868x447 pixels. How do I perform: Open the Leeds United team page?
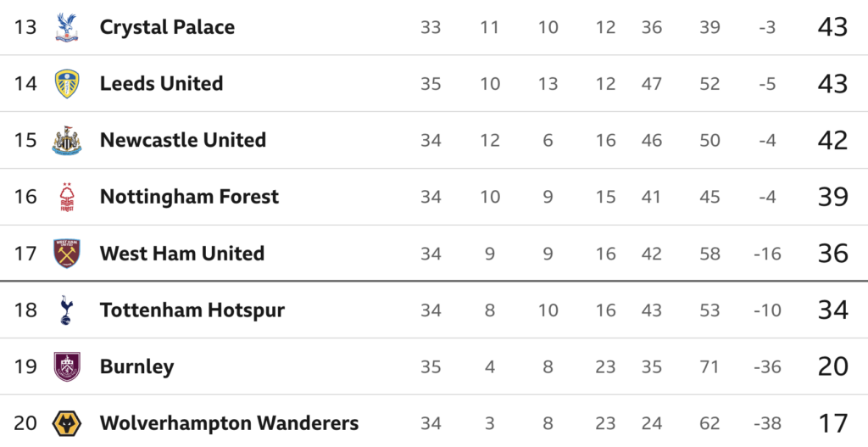(x=161, y=84)
